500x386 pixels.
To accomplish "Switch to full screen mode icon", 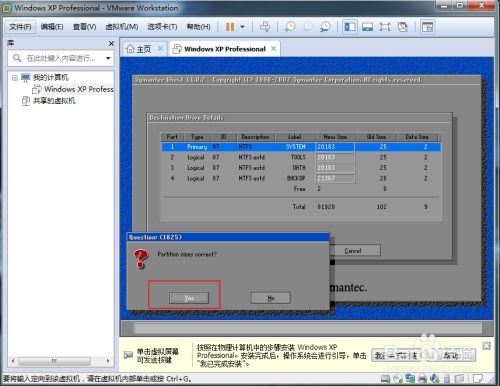I will [x=385, y=27].
